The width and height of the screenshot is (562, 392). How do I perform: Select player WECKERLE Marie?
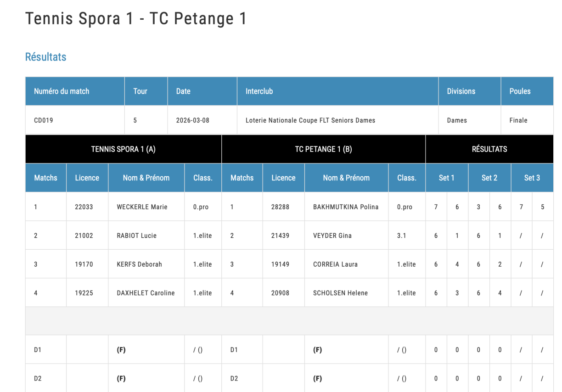click(x=142, y=207)
